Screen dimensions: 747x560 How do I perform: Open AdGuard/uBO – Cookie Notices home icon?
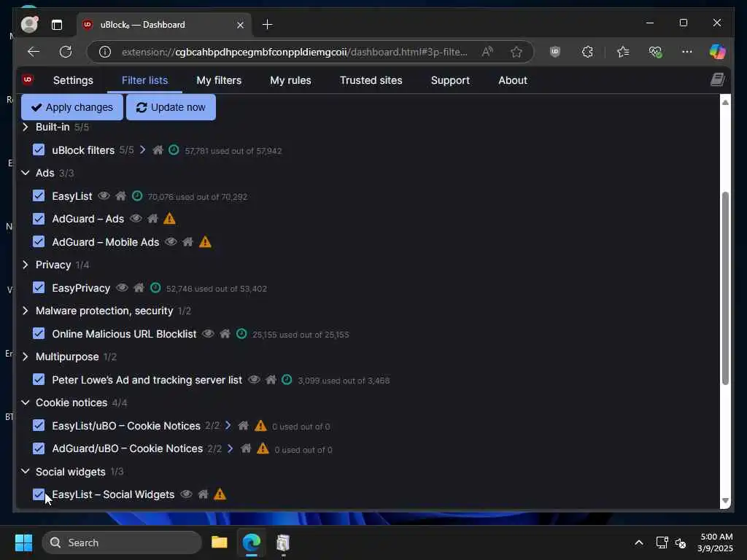[x=246, y=448]
